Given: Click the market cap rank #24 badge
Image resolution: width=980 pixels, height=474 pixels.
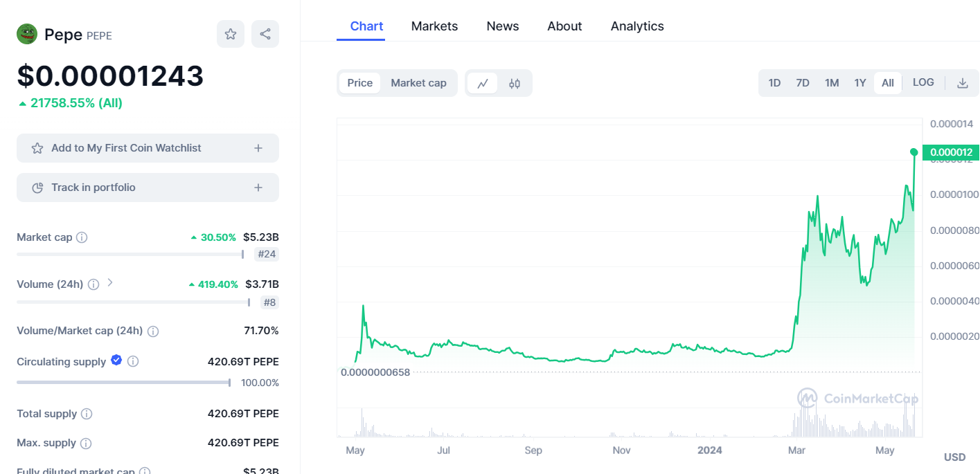Looking at the screenshot, I should [267, 254].
